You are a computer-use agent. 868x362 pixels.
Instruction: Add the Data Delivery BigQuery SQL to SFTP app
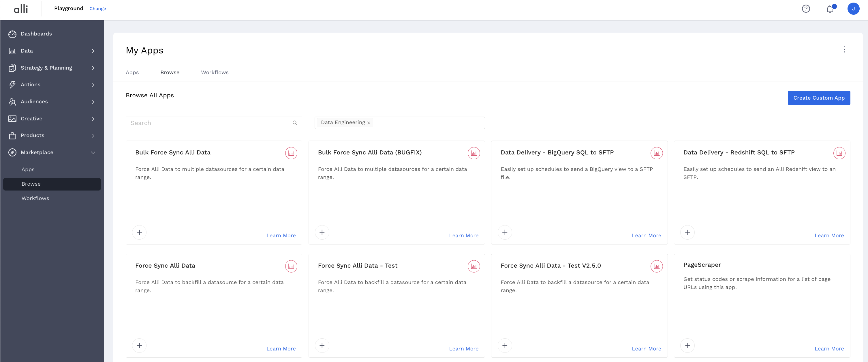coord(504,232)
